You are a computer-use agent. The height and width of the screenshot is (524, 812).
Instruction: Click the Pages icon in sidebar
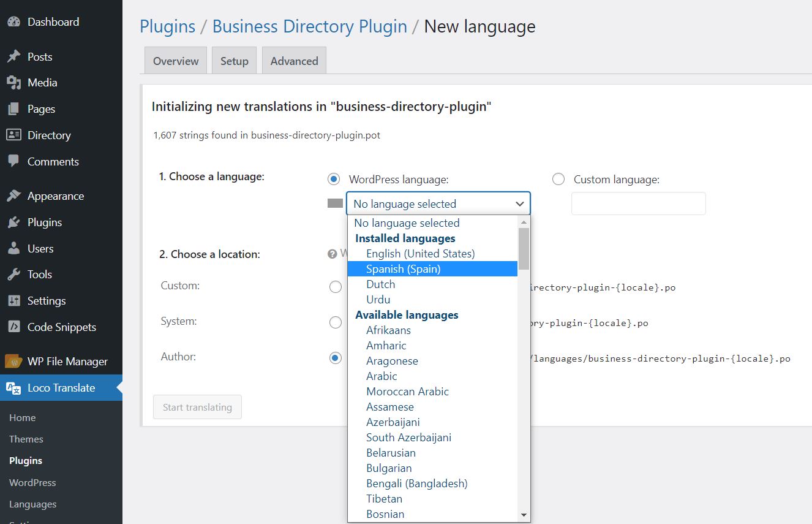pos(13,109)
